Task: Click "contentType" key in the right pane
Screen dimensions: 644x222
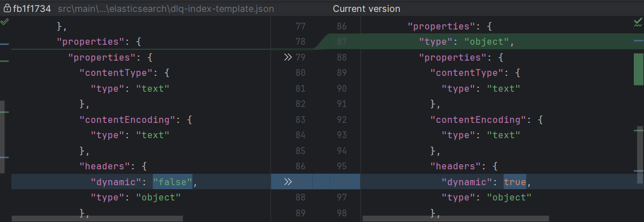Action: [x=466, y=72]
